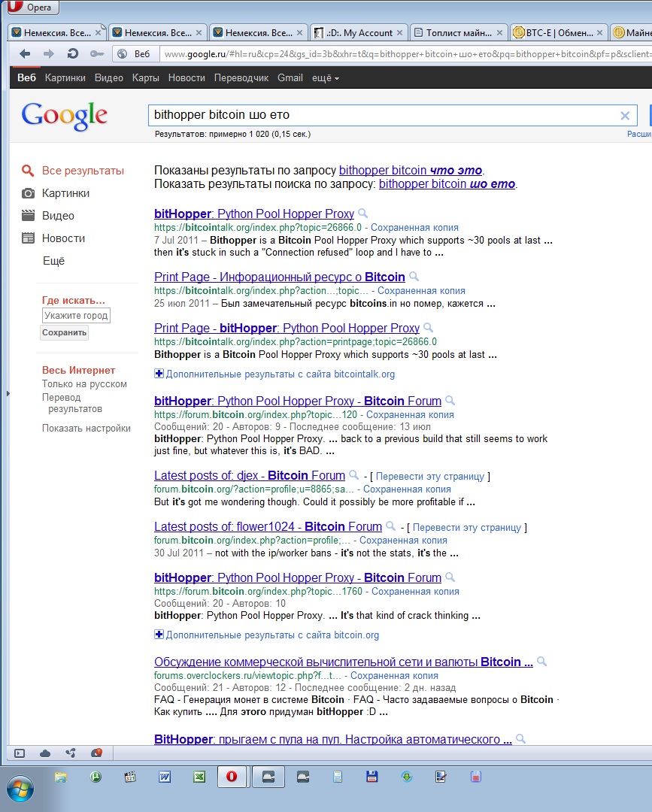
Task: Open Карты in the black Google bar
Action: coord(146,78)
